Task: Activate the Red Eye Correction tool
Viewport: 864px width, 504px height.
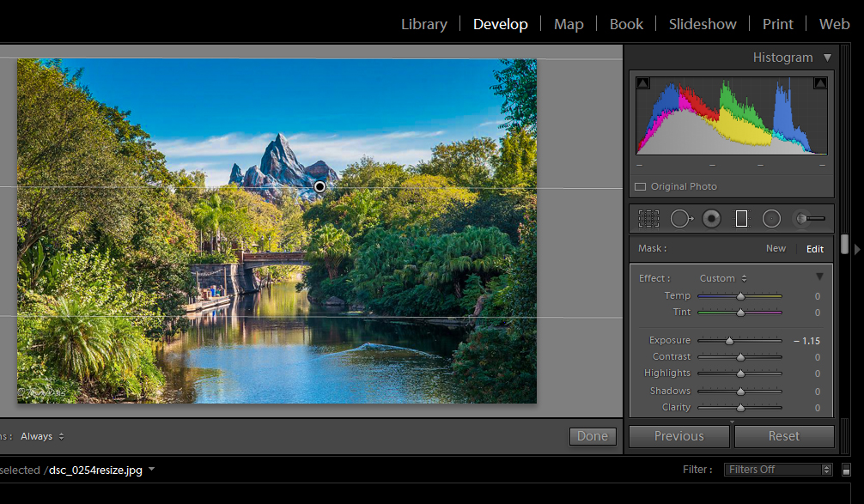Action: 711,219
